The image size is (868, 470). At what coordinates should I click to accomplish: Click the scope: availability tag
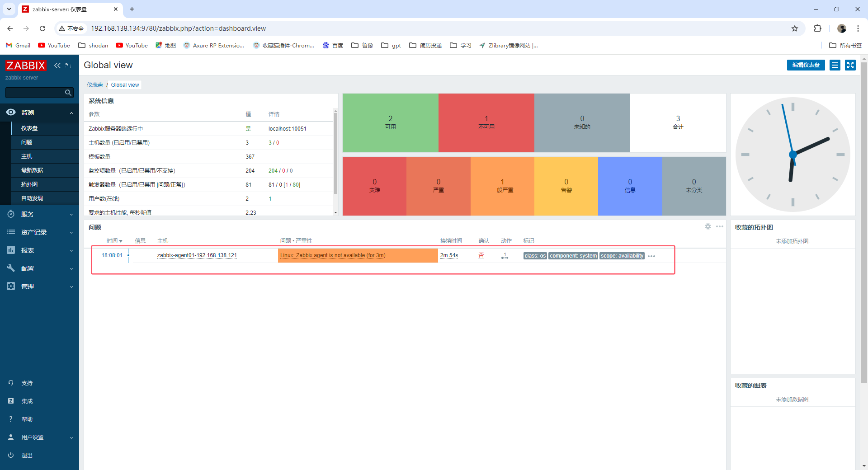(622, 256)
